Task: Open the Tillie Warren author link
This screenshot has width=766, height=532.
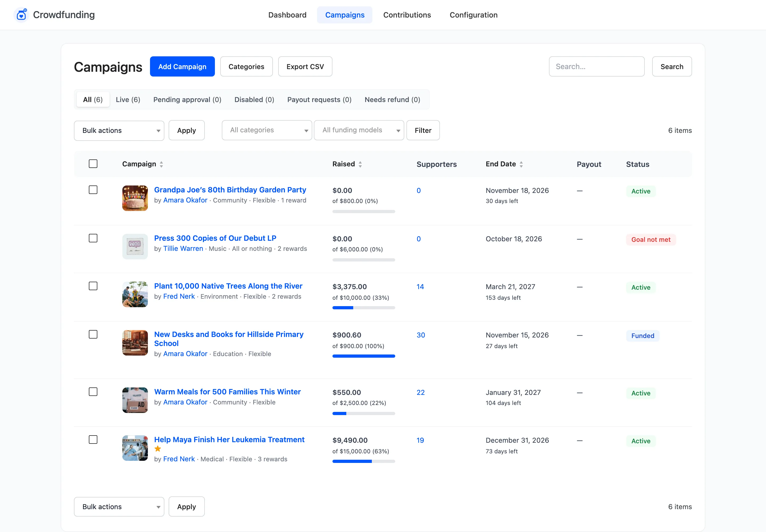Action: tap(183, 249)
